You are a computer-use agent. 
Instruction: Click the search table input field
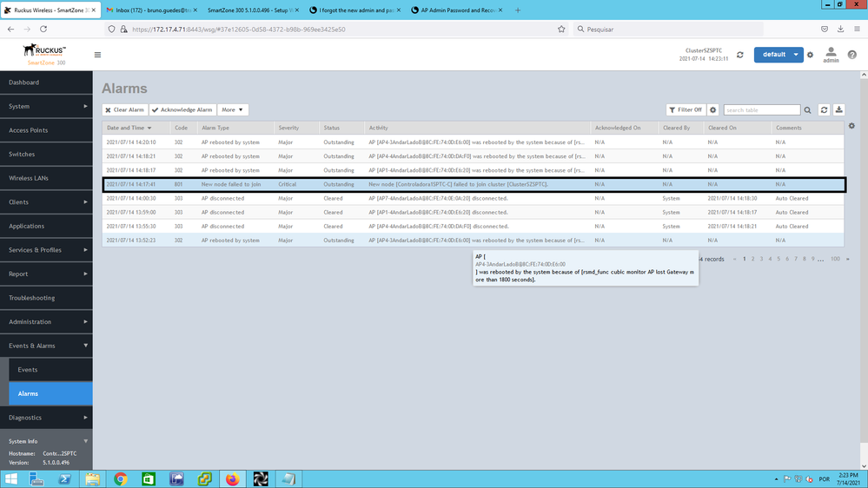tap(761, 110)
